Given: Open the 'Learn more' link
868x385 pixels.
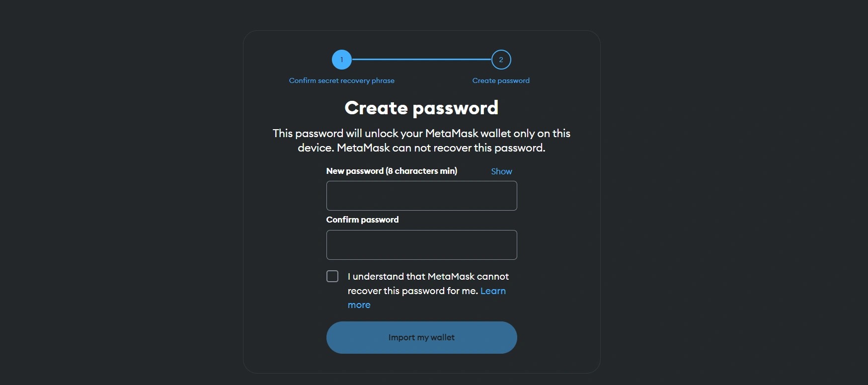Looking at the screenshot, I should (493, 291).
